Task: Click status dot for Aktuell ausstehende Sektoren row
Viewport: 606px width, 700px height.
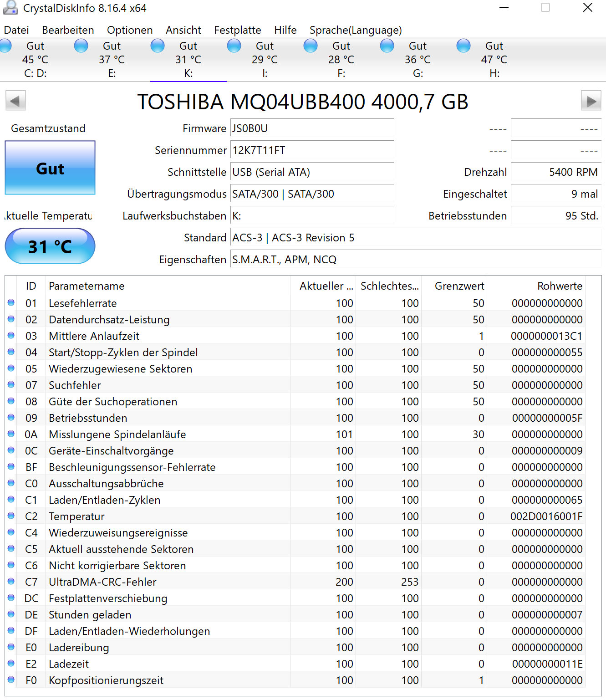Action: point(11,548)
